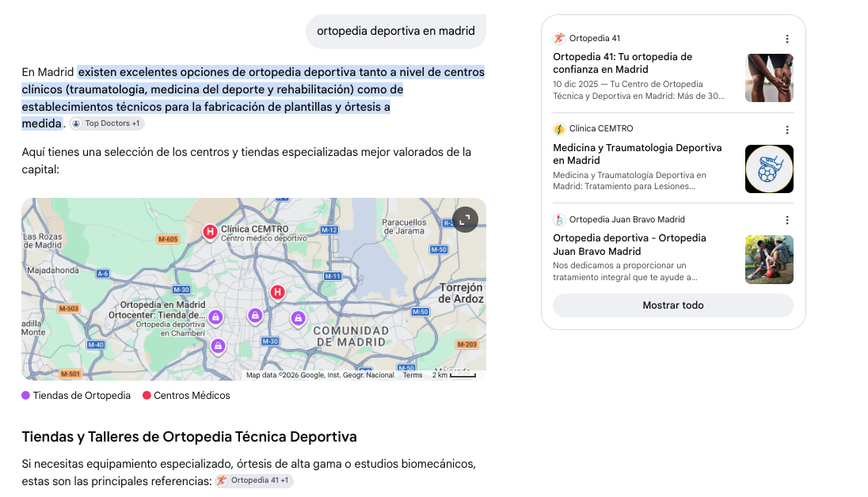Open 'Medicina y Traumatologia Deportiva en Madrid' link
868x497 pixels.
pos(638,154)
